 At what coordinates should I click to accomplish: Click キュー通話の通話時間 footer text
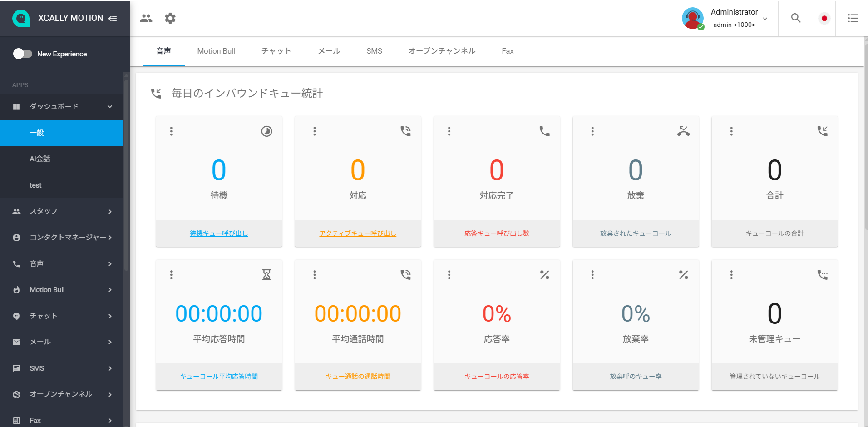(x=358, y=377)
